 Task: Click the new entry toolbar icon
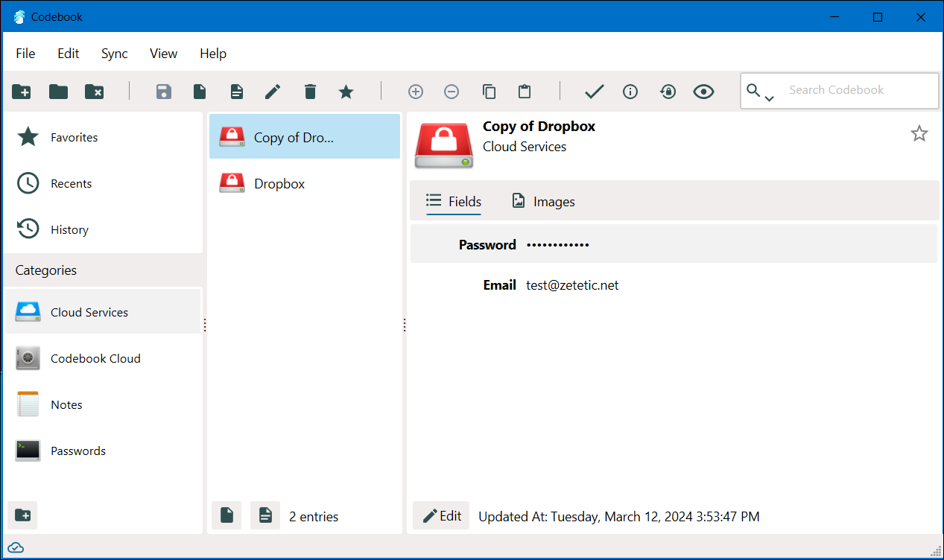[x=200, y=92]
